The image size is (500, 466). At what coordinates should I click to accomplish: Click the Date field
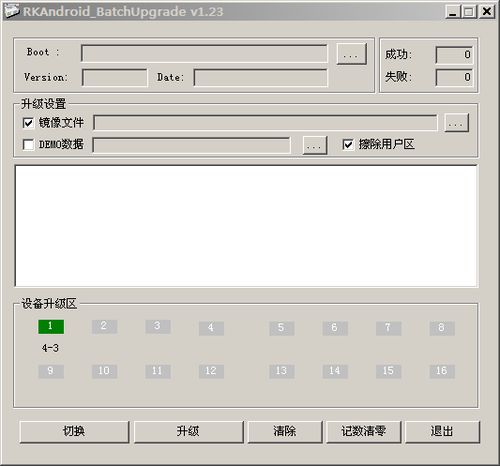point(260,78)
